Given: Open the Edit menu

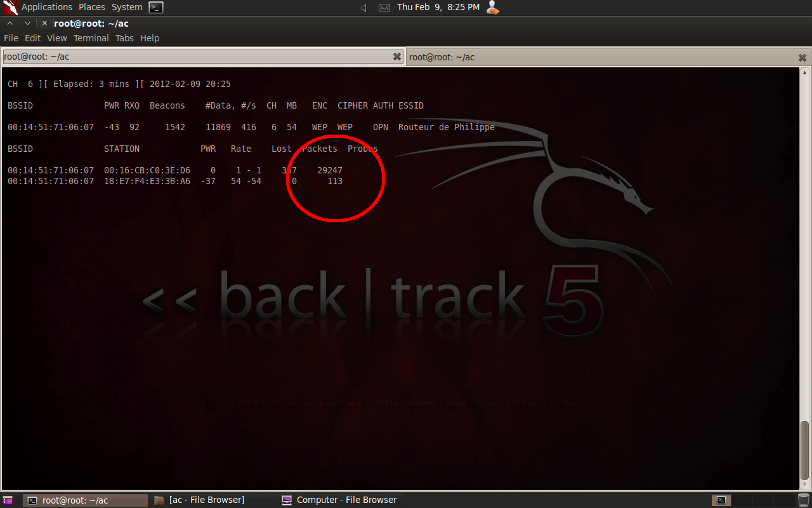Looking at the screenshot, I should (32, 38).
